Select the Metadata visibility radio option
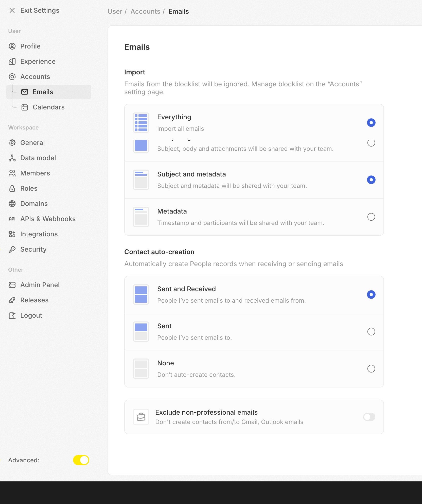Screen dimensions: 422x504 click(x=371, y=217)
